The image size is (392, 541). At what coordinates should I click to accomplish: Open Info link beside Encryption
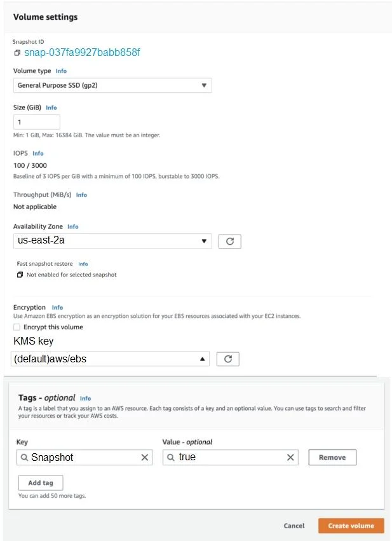tap(57, 308)
